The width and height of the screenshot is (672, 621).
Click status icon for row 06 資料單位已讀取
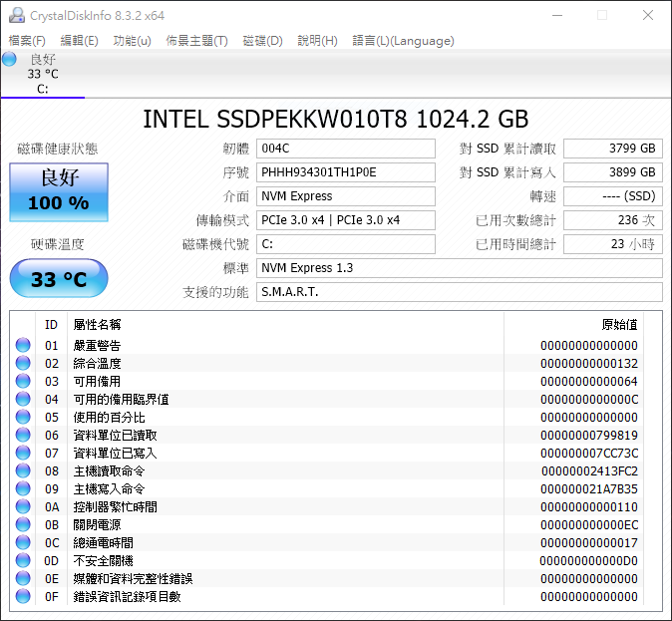23,435
